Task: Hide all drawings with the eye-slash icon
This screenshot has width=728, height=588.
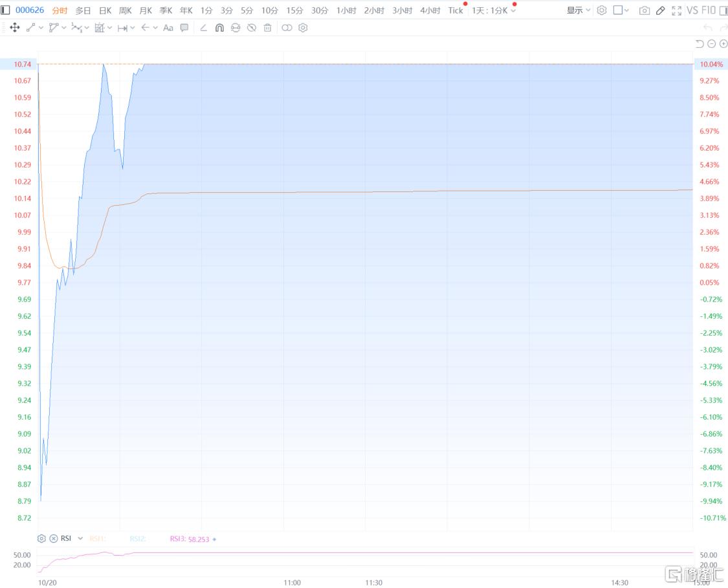Action: point(252,28)
